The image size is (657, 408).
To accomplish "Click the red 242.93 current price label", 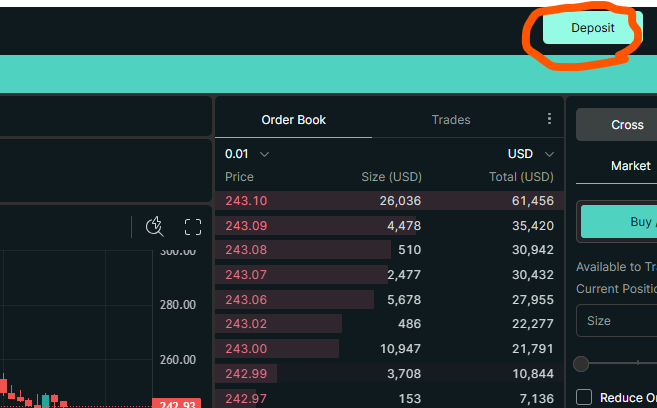I will 175,403.
